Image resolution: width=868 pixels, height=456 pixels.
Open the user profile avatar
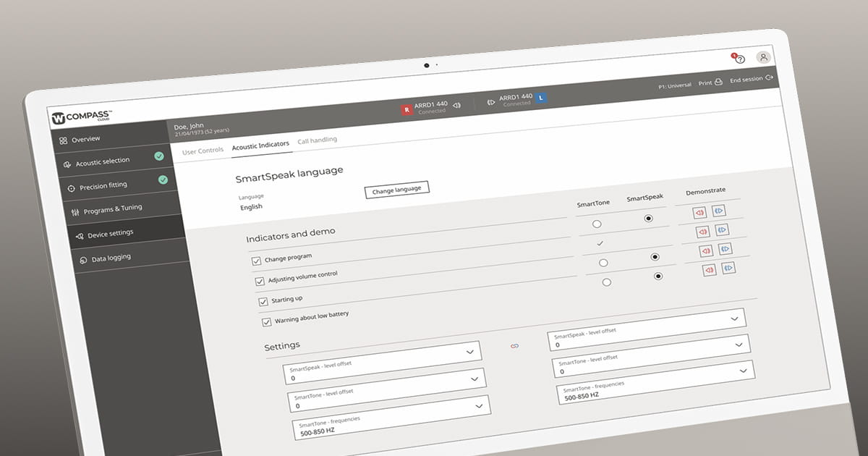pyautogui.click(x=763, y=57)
